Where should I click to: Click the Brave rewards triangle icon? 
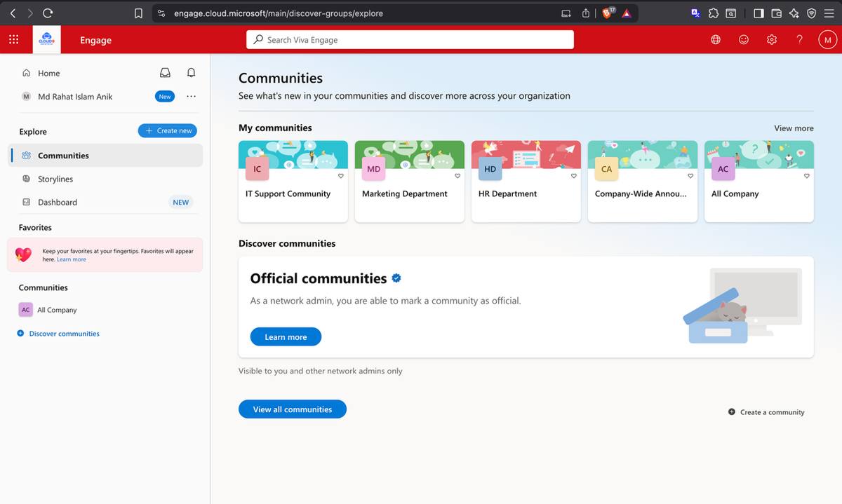pyautogui.click(x=627, y=13)
